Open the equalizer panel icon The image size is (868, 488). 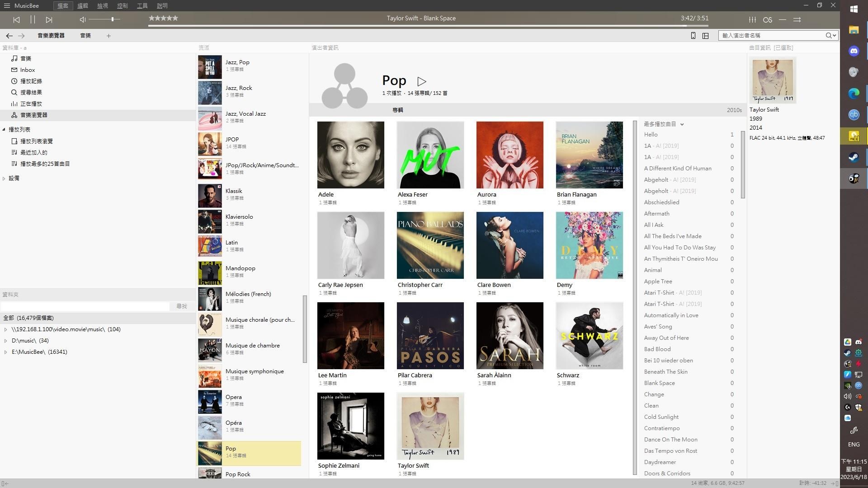(752, 20)
